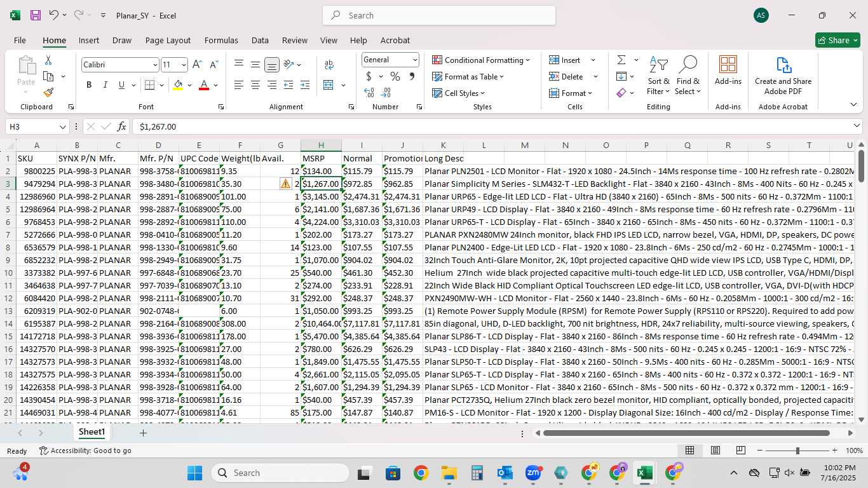Open the Page Layout ribbon tab
Viewport: 868px width, 488px height.
tap(168, 40)
